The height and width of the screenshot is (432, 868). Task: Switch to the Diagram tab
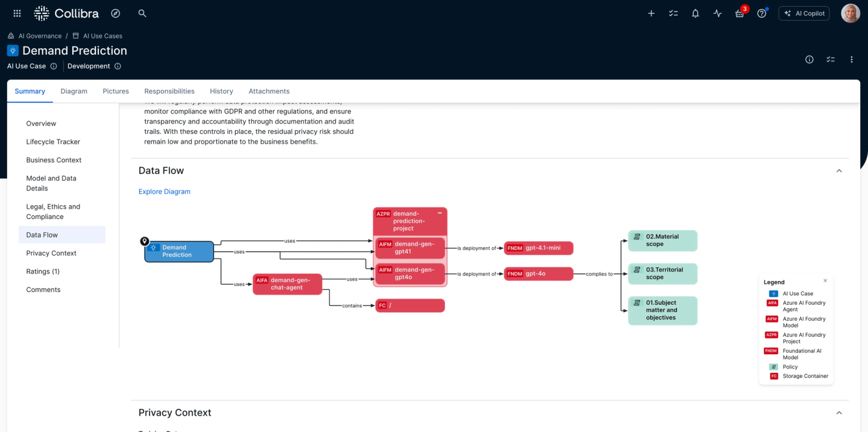74,91
